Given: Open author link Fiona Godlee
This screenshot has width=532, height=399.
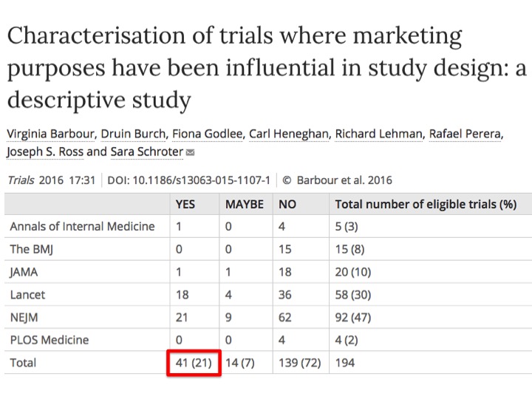Looking at the screenshot, I should click(208, 134).
